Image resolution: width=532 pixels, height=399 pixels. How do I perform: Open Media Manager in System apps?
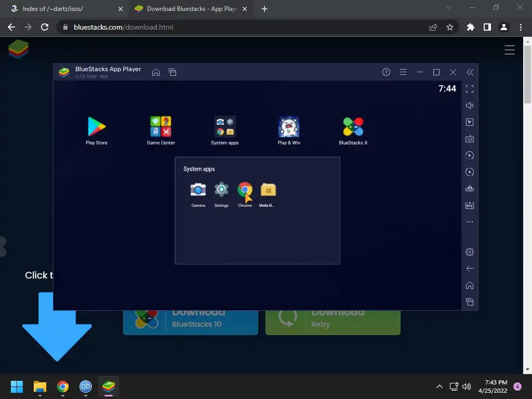[268, 194]
